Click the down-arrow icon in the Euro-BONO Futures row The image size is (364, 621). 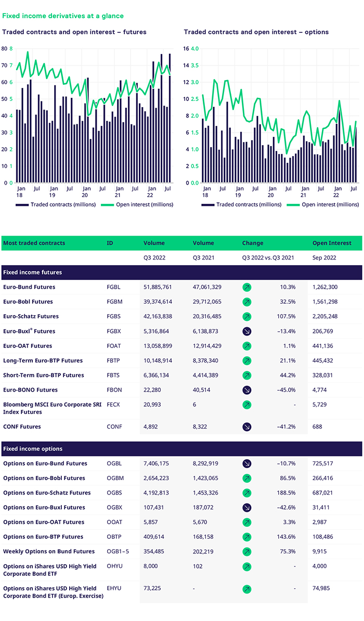coord(246,390)
